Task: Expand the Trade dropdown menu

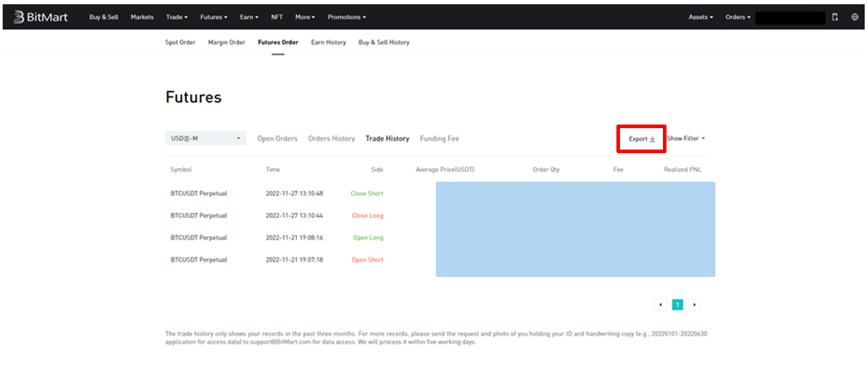Action: tap(177, 17)
